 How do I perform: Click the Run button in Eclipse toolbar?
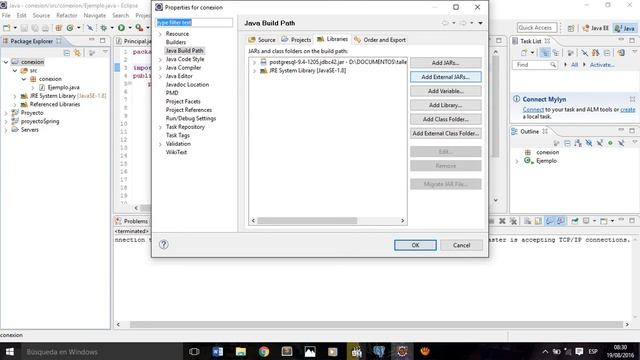coord(121,28)
